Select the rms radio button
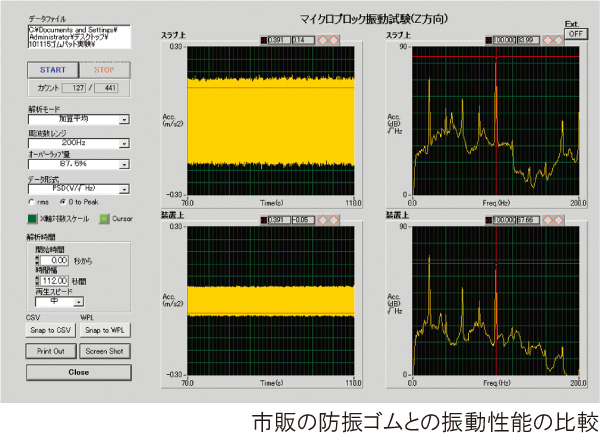The height and width of the screenshot is (434, 600). tap(33, 201)
